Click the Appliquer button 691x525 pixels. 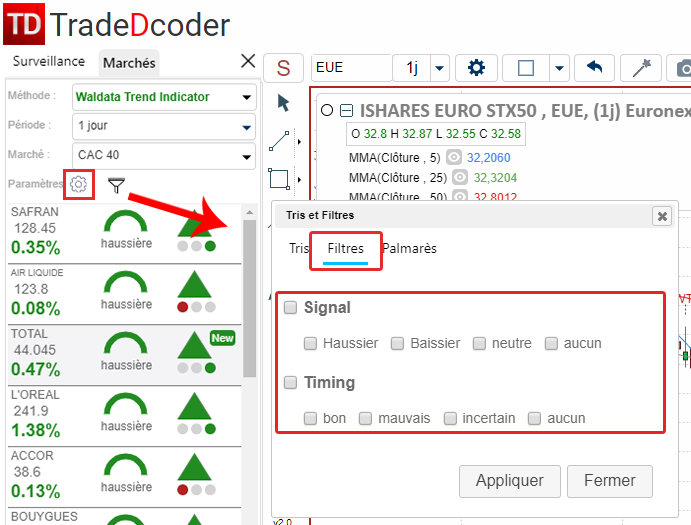[509, 481]
